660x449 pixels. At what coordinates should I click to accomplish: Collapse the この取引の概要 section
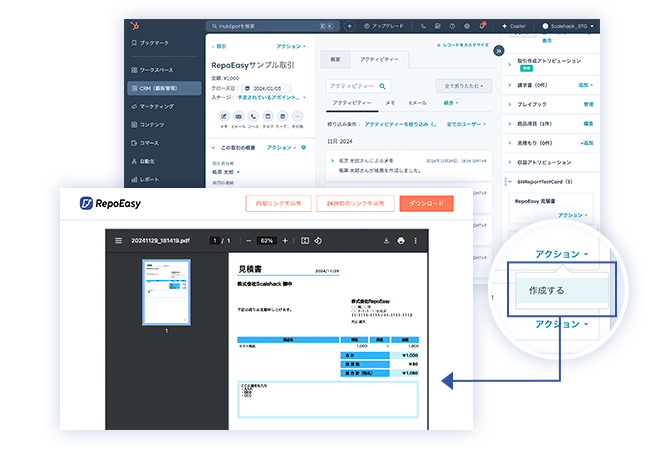(213, 148)
